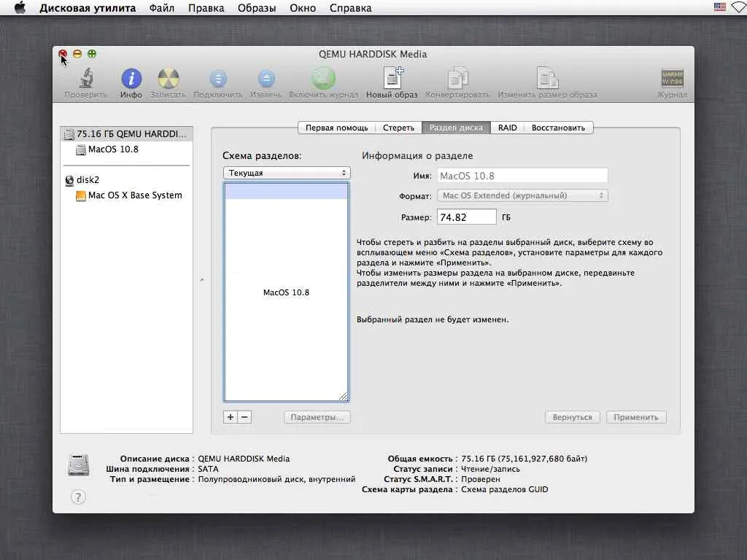Image resolution: width=747 pixels, height=560 pixels.
Task: Click the Имя field with MacOS 10.8
Action: pos(522,176)
